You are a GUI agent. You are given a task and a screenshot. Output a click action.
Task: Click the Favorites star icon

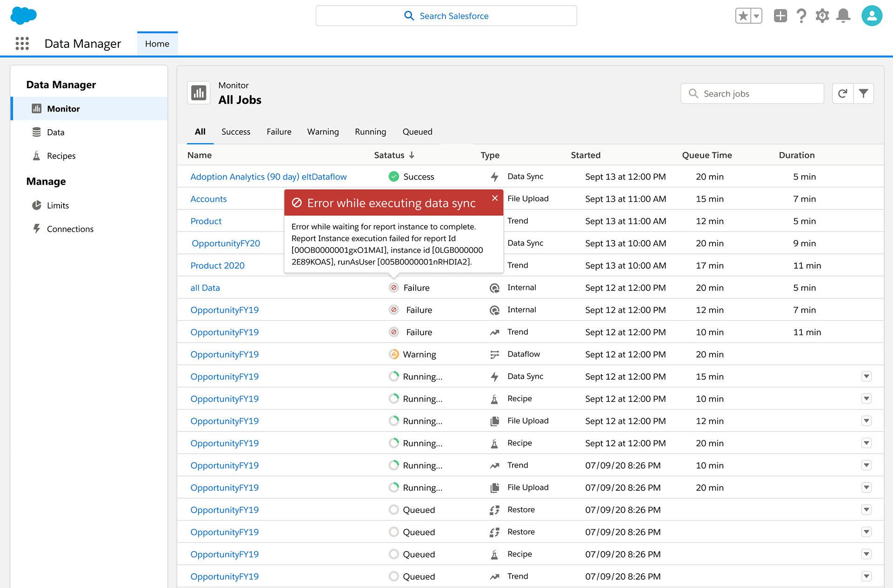[x=743, y=16]
